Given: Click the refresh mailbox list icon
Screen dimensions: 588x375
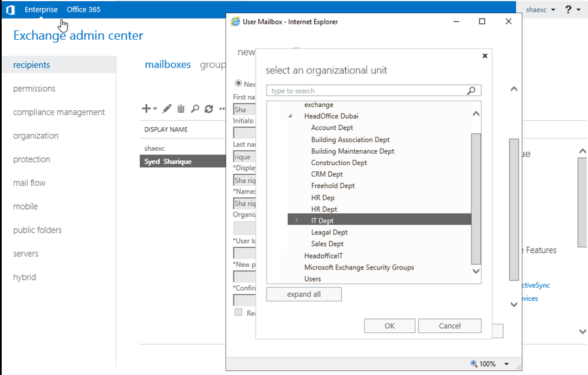Looking at the screenshot, I should (209, 109).
